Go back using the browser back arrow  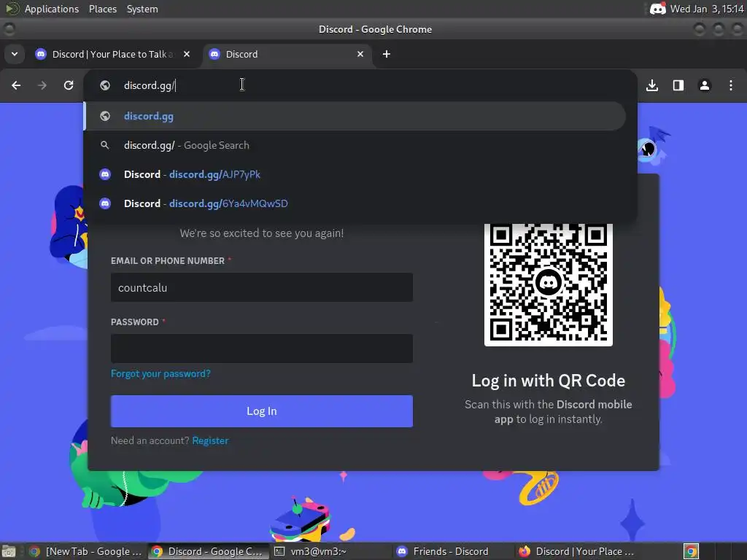pos(16,85)
